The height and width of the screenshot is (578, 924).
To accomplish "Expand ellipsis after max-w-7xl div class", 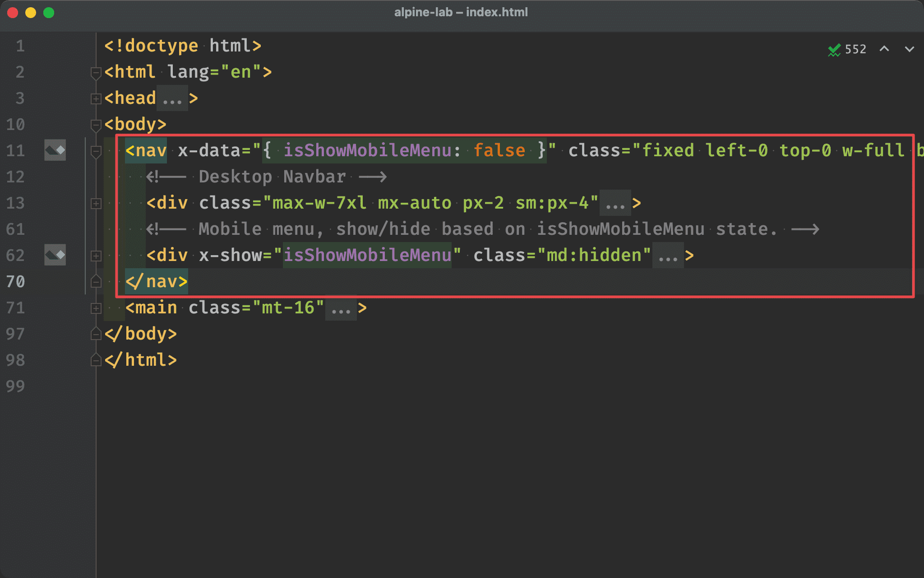I will [x=615, y=203].
